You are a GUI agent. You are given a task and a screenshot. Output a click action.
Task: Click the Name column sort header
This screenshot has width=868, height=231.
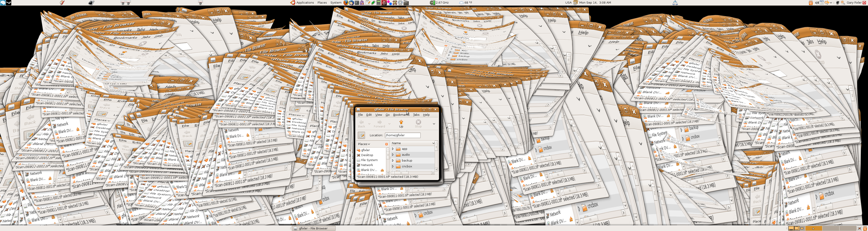click(x=413, y=143)
